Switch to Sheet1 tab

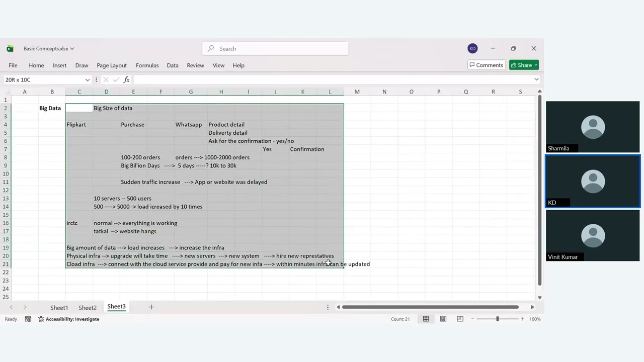(x=59, y=308)
